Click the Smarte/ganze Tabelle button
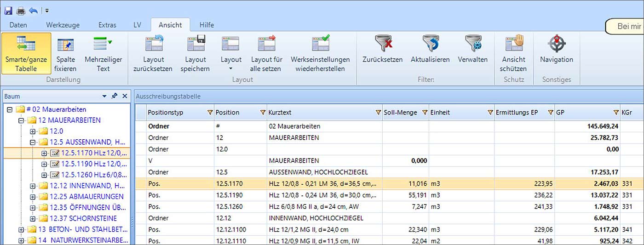 26,53
